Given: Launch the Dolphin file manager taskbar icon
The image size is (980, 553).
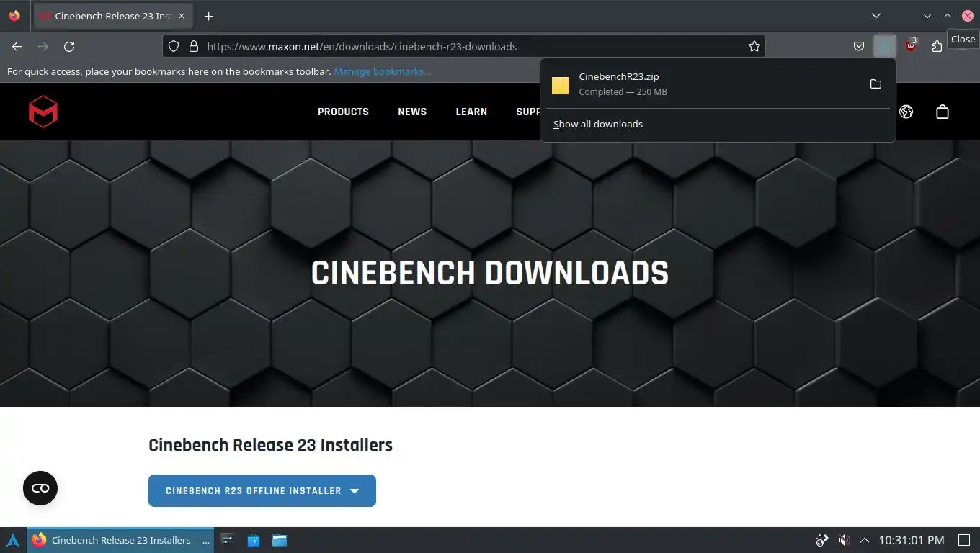Looking at the screenshot, I should click(280, 540).
